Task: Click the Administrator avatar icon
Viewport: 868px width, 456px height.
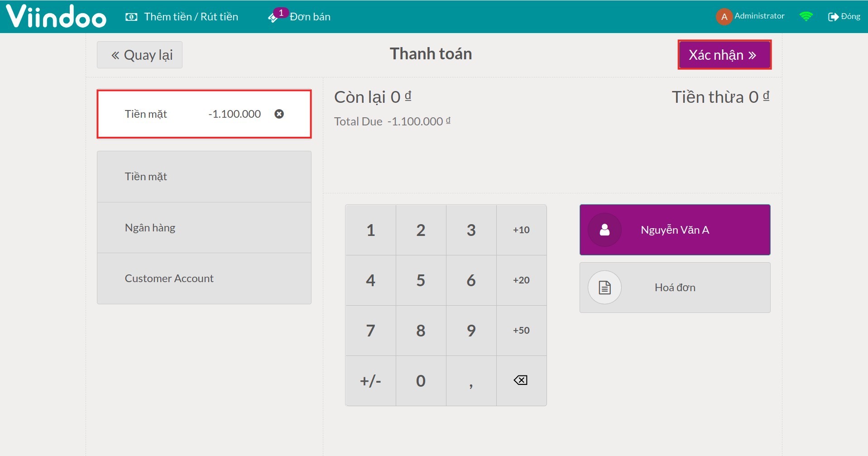Action: click(x=724, y=17)
